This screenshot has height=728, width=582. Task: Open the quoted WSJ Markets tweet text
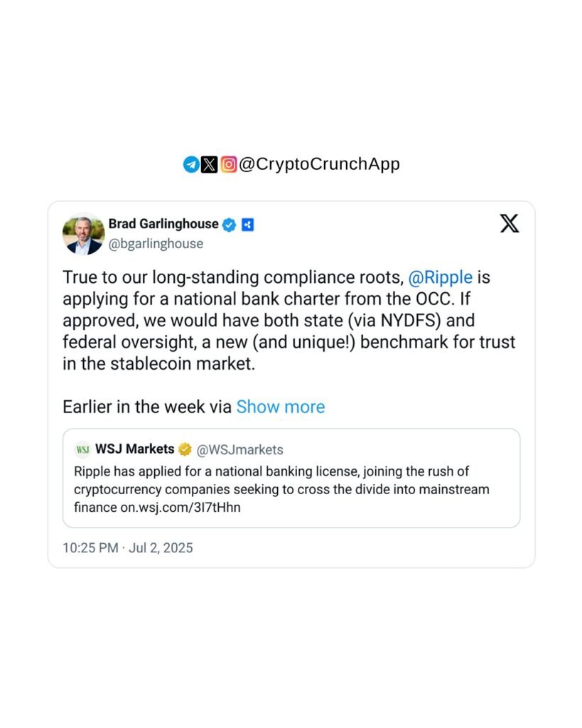tap(281, 489)
